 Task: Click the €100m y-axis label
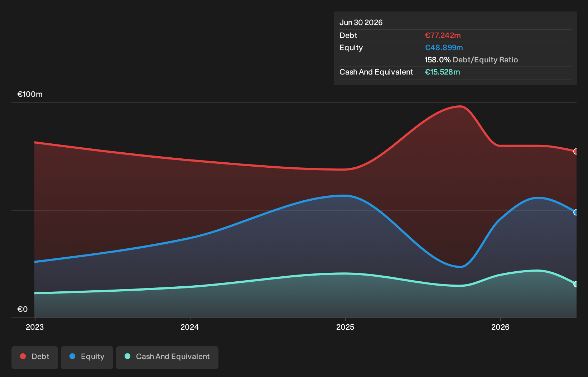(x=30, y=94)
